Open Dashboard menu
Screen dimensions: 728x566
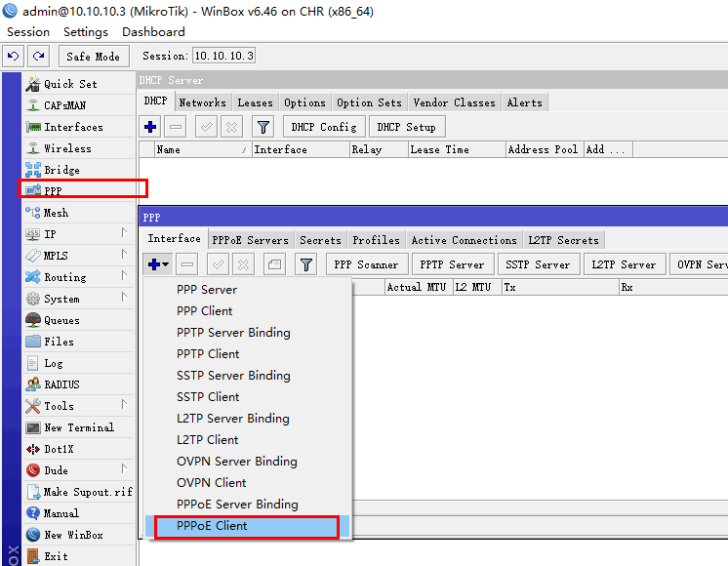pyautogui.click(x=153, y=31)
